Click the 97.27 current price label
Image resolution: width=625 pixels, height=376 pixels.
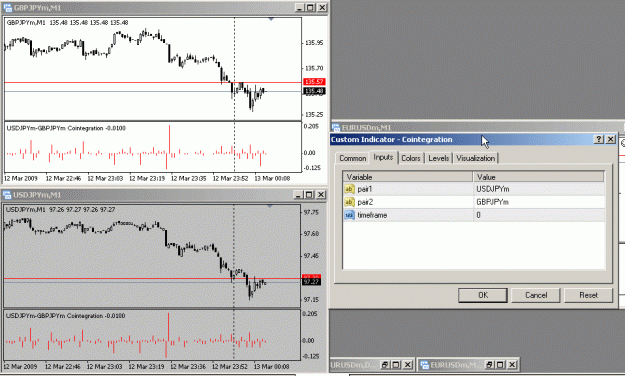click(x=311, y=282)
